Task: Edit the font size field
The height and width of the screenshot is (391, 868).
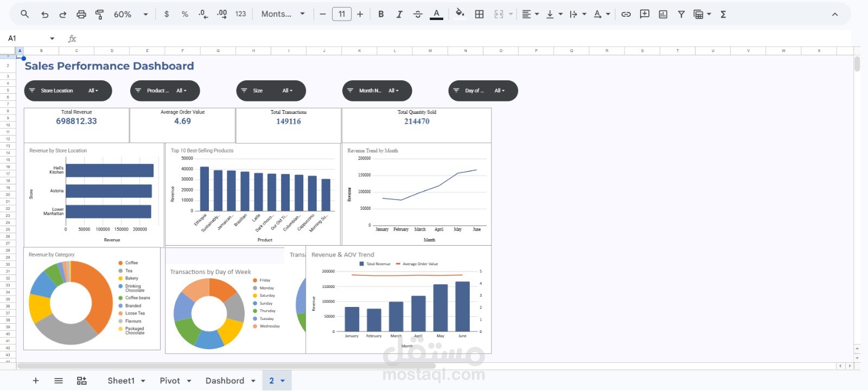Action: click(342, 14)
